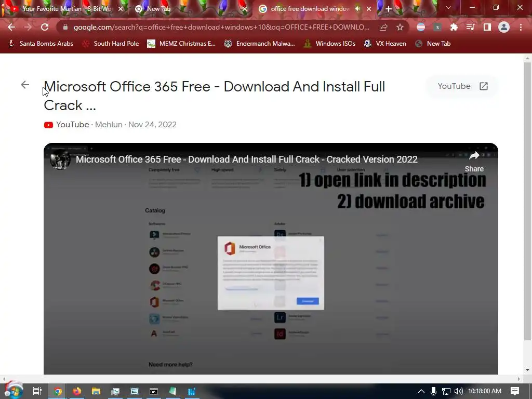Screen dimensions: 532x399
Task: Open video on YouTube external button
Action: (462, 86)
